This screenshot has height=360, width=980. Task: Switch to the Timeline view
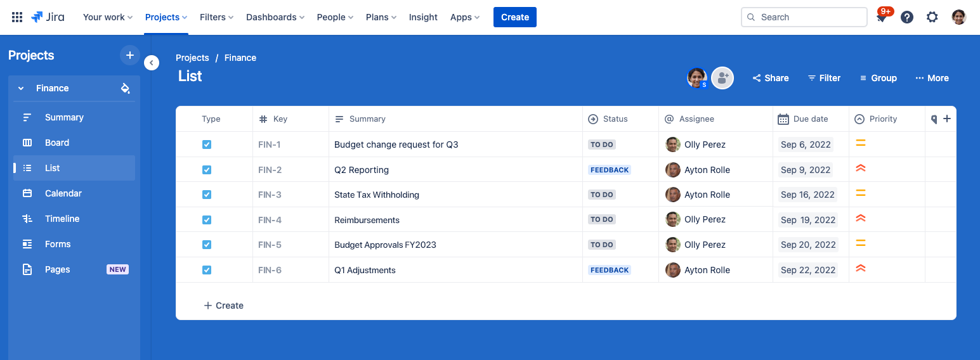(62, 219)
